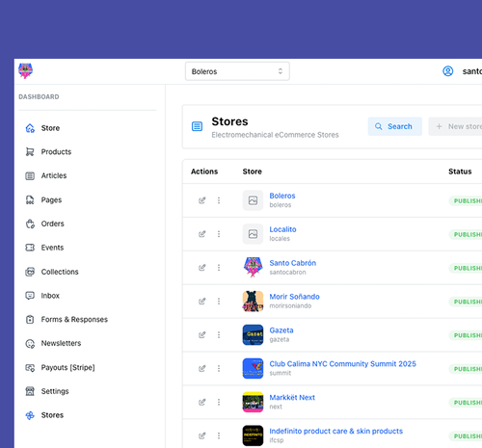Click the Newsletters icon in sidebar
Screen dimensions: 482x448
tap(30, 344)
